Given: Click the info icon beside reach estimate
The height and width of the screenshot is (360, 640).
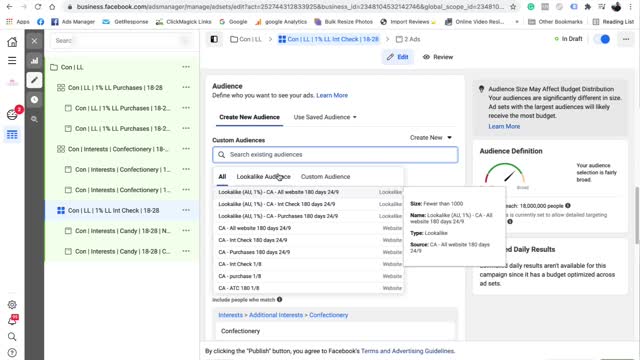Looking at the screenshot, I should pyautogui.click(x=568, y=206).
